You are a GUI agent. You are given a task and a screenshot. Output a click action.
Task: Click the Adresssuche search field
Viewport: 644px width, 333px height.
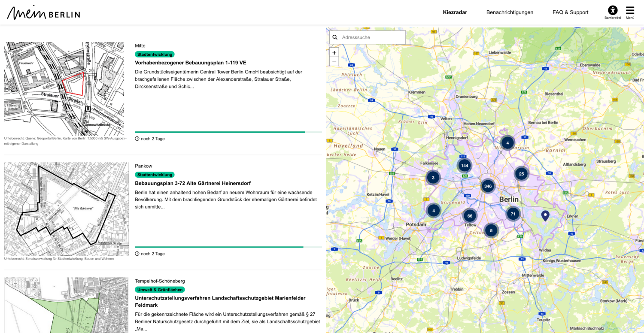click(x=371, y=37)
